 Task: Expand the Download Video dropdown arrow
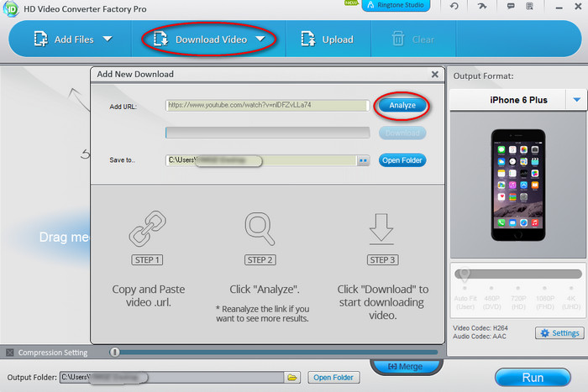(x=260, y=39)
